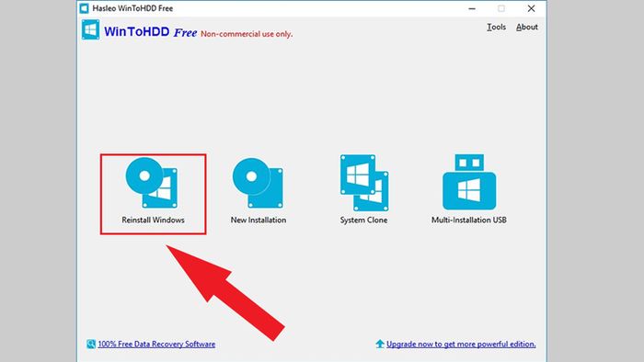This screenshot has height=362, width=644.
Task: Click the blue upgrade arrow icon
Action: pos(380,344)
